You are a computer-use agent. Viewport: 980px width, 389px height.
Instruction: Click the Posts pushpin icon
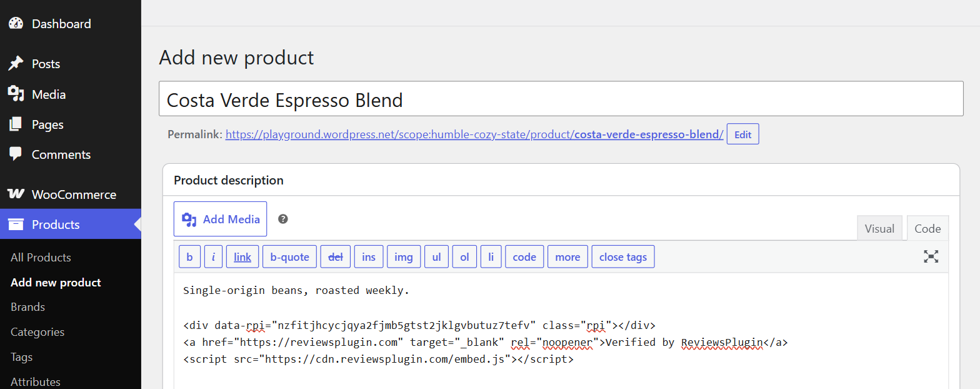(16, 64)
